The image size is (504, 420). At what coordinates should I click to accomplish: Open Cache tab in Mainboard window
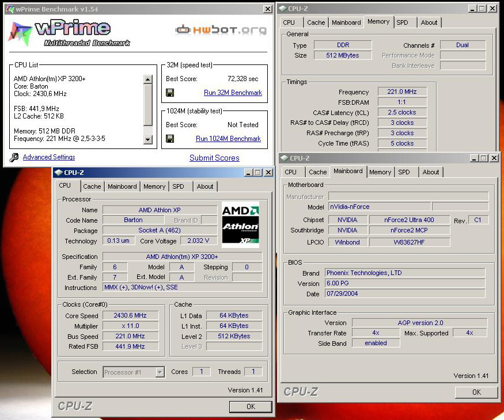pos(317,172)
